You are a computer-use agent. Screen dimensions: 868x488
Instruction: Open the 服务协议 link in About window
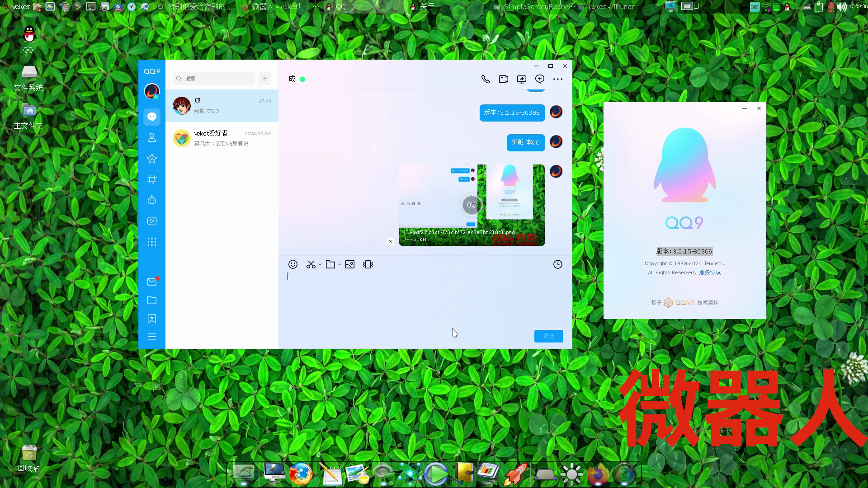pos(710,272)
